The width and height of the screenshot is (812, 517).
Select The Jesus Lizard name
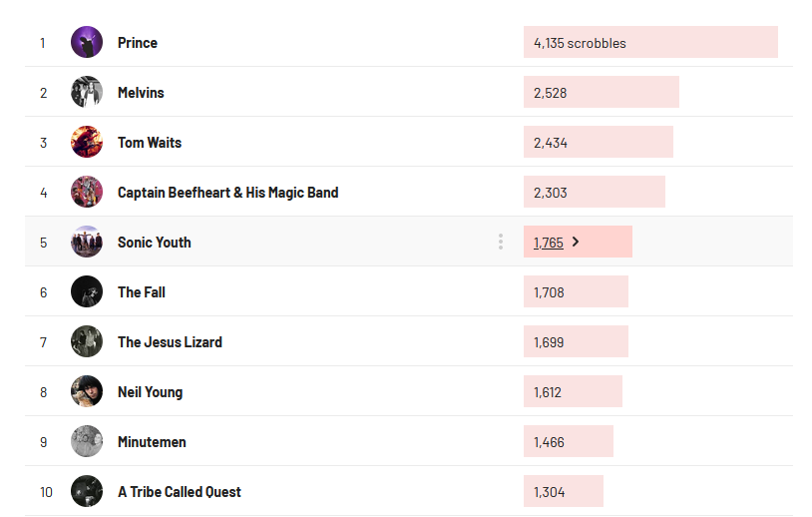coord(170,342)
